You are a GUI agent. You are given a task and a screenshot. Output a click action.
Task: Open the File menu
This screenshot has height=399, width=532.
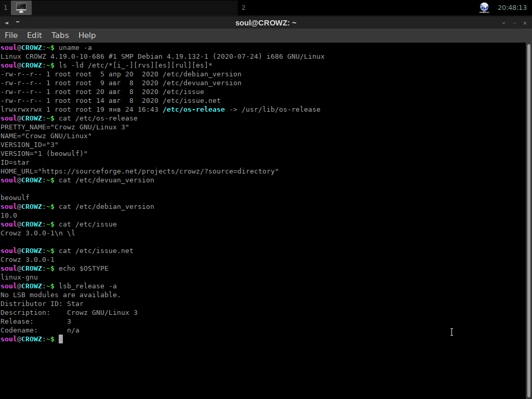11,35
